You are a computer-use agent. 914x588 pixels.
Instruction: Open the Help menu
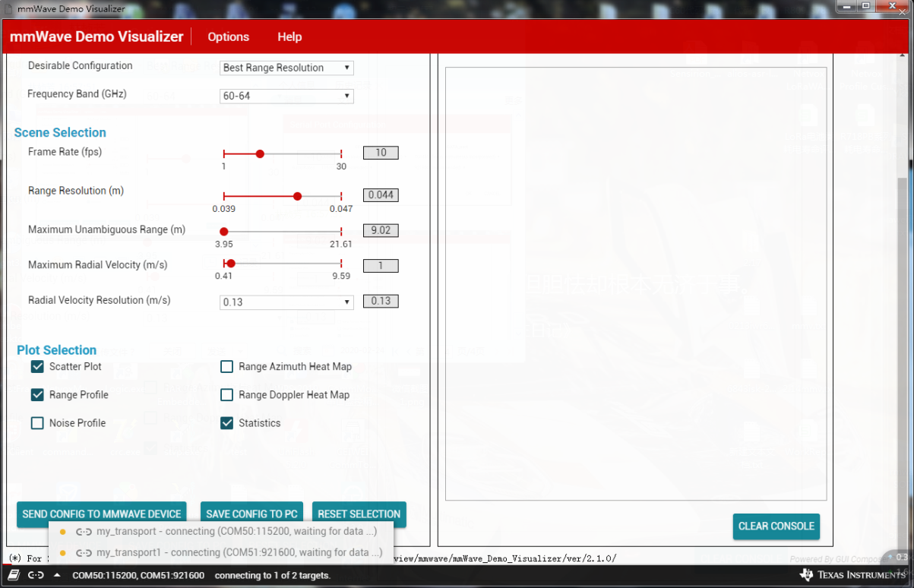pyautogui.click(x=289, y=36)
